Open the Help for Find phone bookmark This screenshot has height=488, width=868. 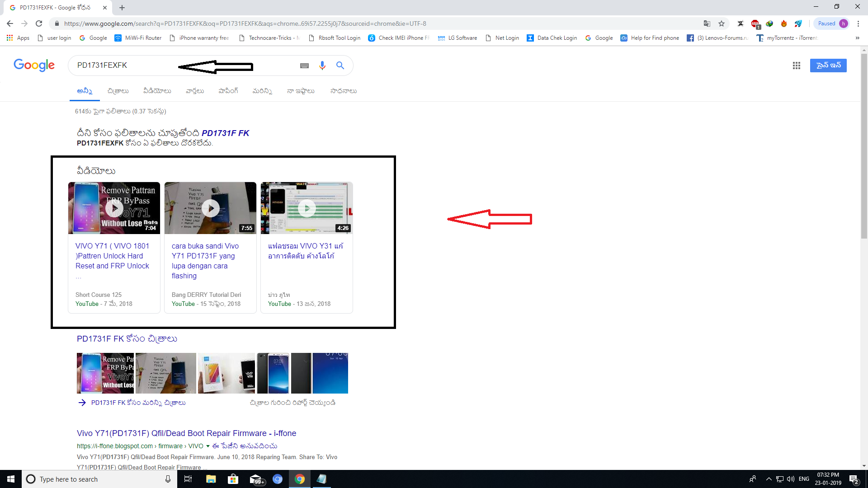(650, 38)
